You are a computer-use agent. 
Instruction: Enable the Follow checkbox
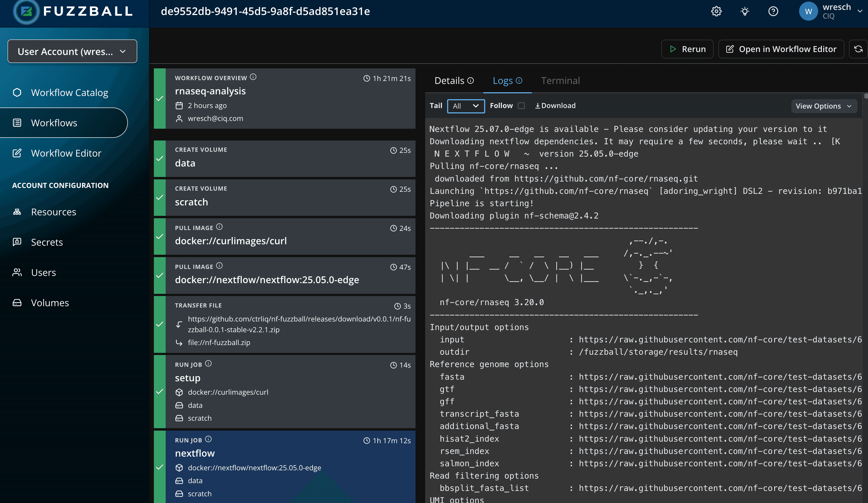[521, 106]
